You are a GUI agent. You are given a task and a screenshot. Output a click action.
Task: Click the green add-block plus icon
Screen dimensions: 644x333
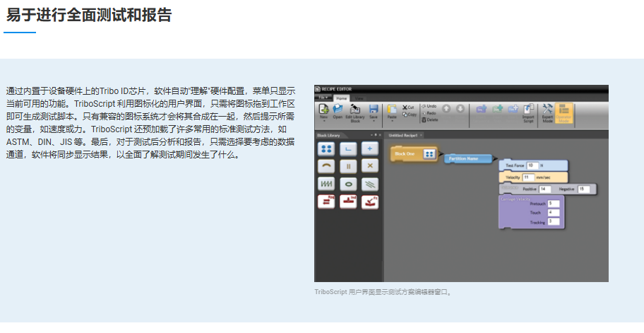(498, 109)
